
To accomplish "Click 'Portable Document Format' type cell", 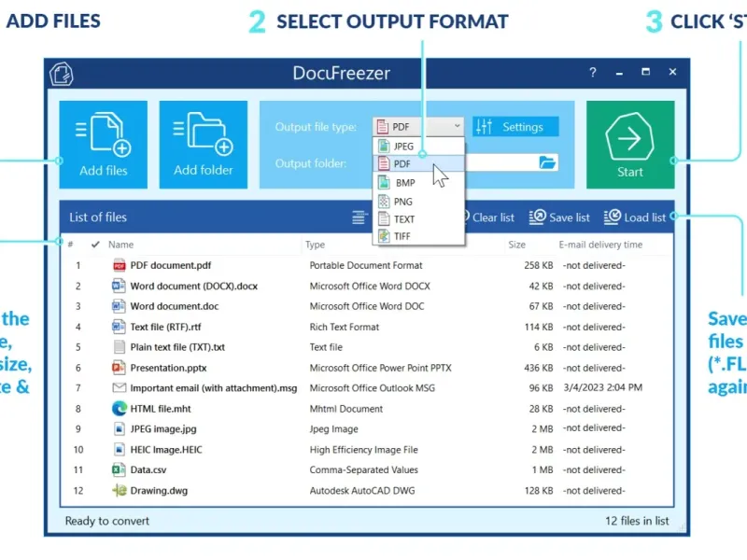I will 366,265.
